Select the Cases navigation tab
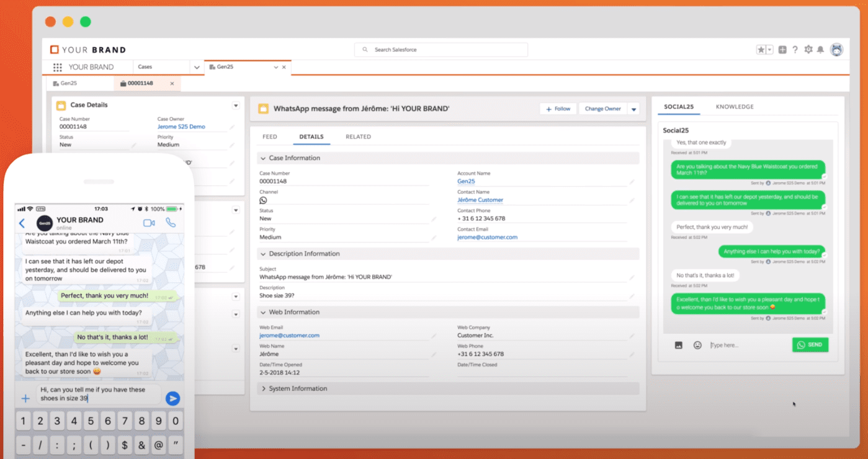This screenshot has width=868, height=459. (x=161, y=67)
